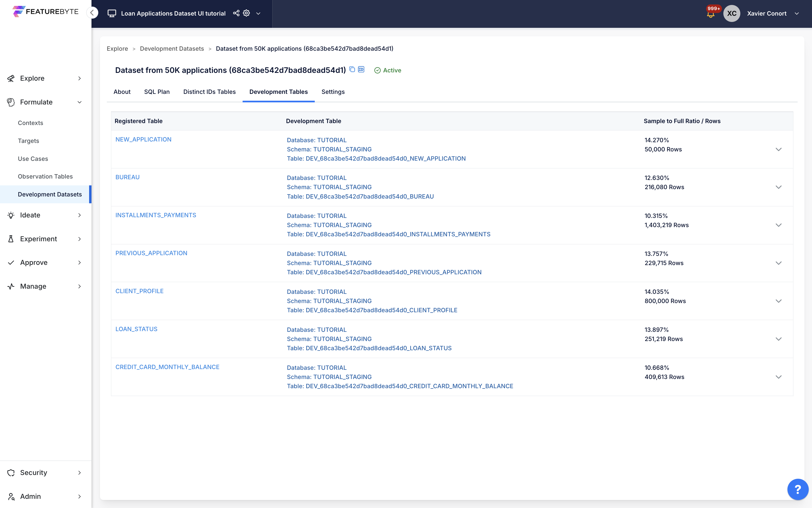812x508 pixels.
Task: Expand the CREDIT_CARD_MONTHLY_BALANCE row chevron
Action: (779, 377)
